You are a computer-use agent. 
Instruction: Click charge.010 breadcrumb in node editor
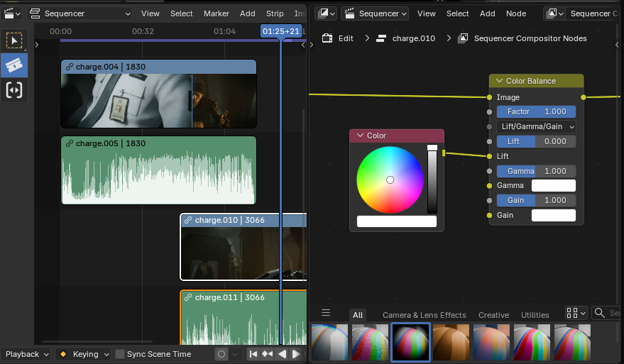tap(406, 38)
